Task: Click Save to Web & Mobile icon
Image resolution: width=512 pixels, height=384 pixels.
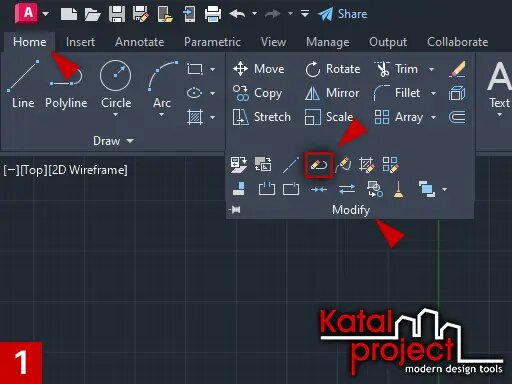Action: (x=189, y=14)
